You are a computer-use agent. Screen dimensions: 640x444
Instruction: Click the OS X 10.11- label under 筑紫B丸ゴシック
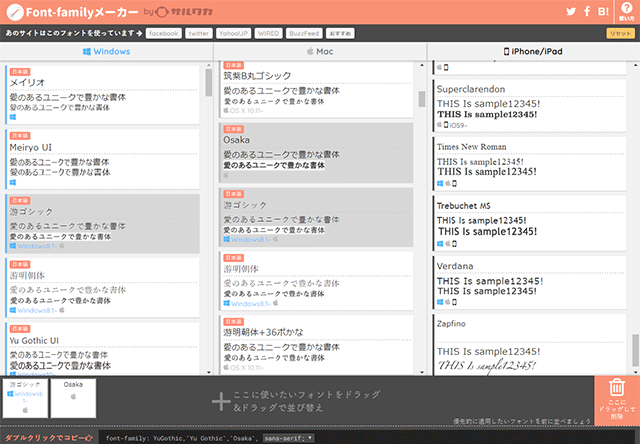pyautogui.click(x=247, y=111)
